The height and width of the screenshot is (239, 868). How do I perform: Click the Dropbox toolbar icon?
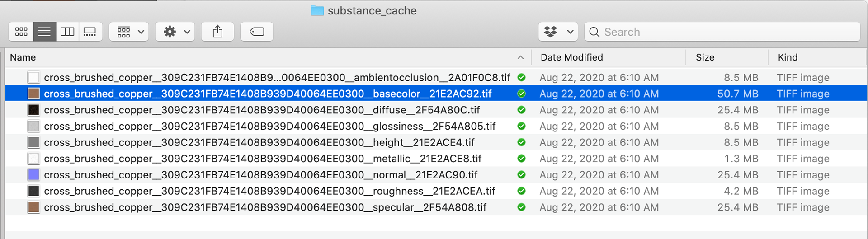pos(551,32)
